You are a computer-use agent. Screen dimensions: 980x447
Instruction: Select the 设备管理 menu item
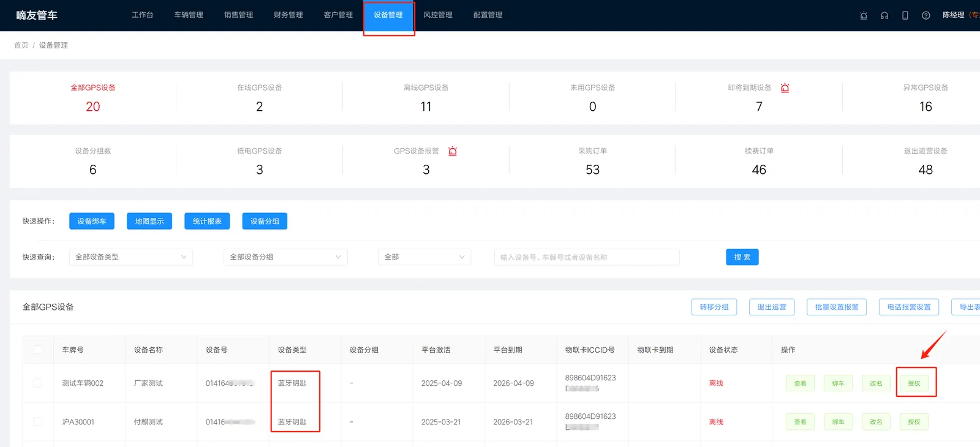pyautogui.click(x=388, y=15)
